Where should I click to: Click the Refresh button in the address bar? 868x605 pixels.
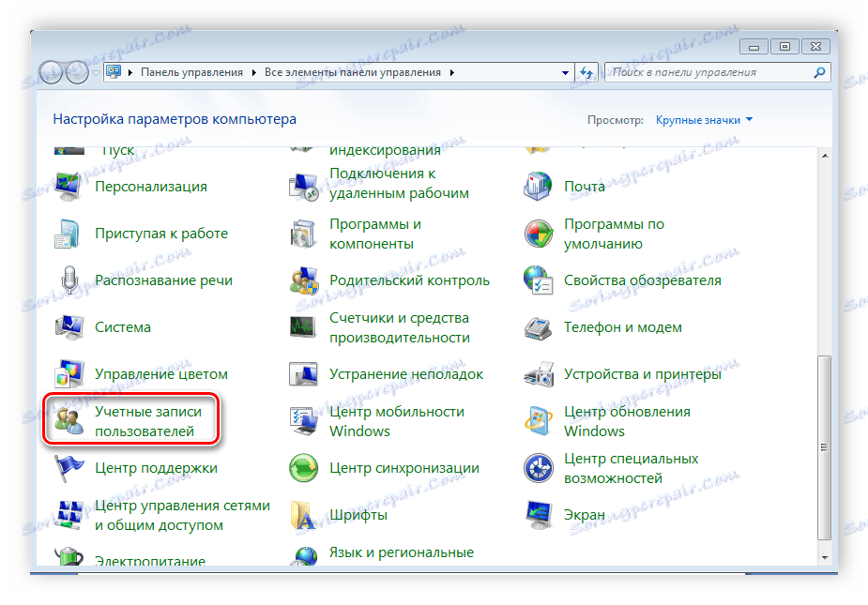(586, 72)
